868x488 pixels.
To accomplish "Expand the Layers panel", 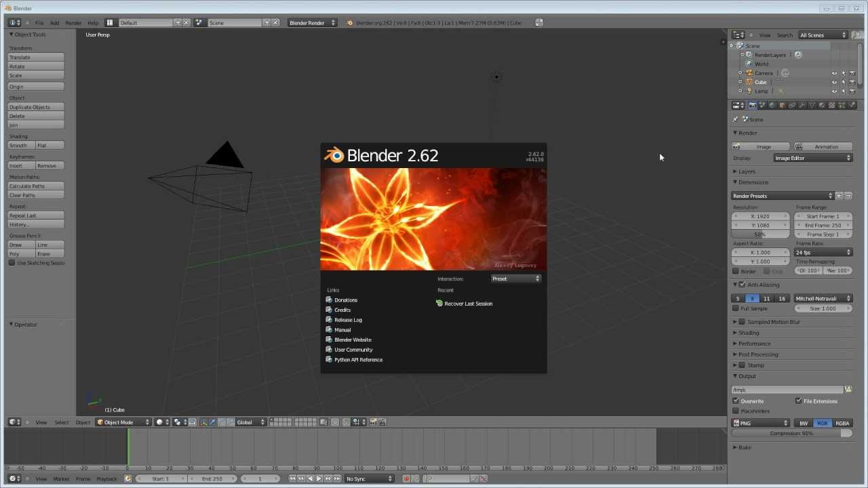I will pos(747,171).
